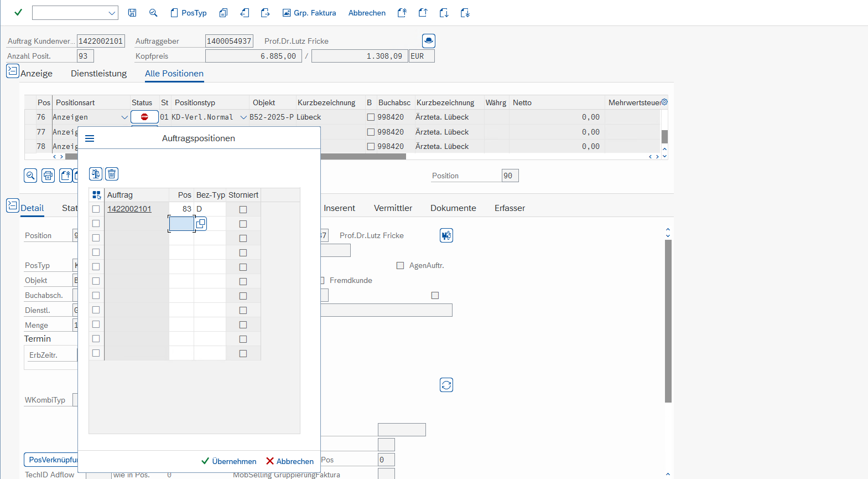
Task: Expand Positionstyp dropdown for KD-Verl.Normal
Action: click(x=243, y=117)
